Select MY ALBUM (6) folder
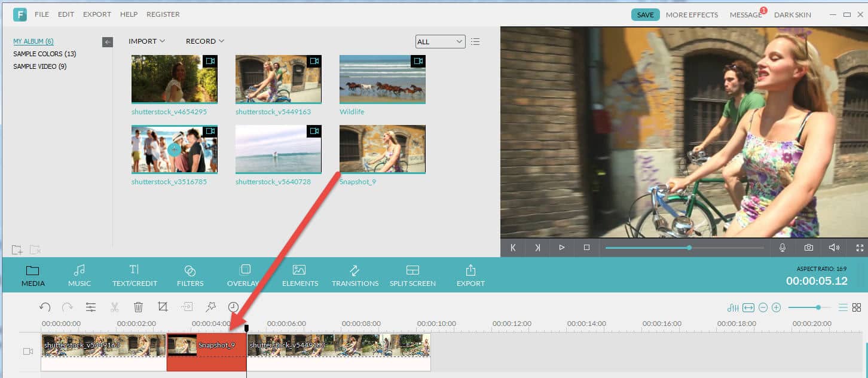This screenshot has height=378, width=868. (33, 41)
